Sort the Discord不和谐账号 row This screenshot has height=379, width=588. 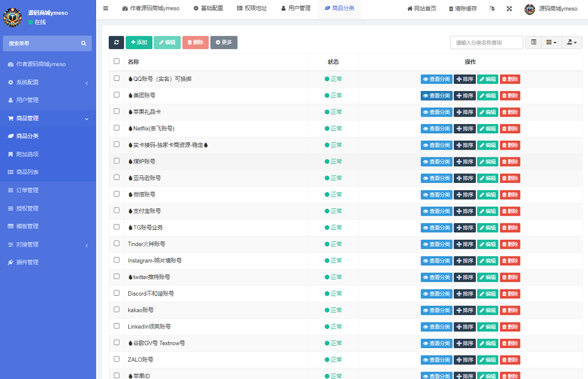(x=465, y=294)
